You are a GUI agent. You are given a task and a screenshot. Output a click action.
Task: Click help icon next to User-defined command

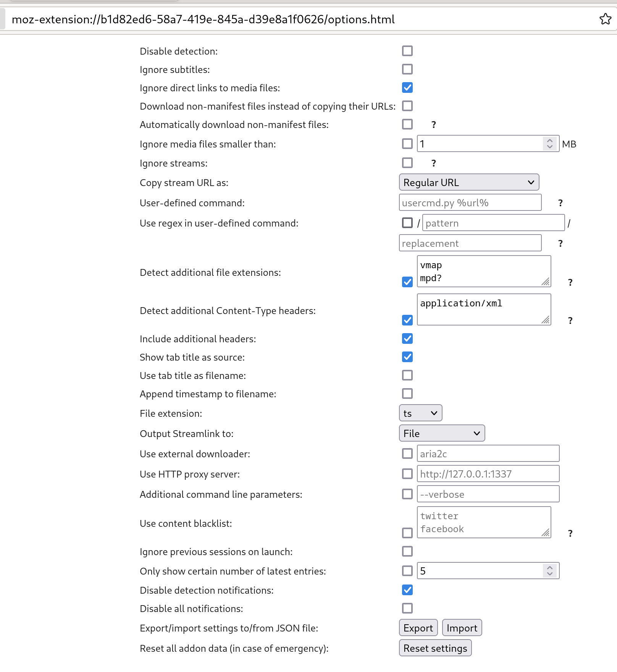point(560,203)
